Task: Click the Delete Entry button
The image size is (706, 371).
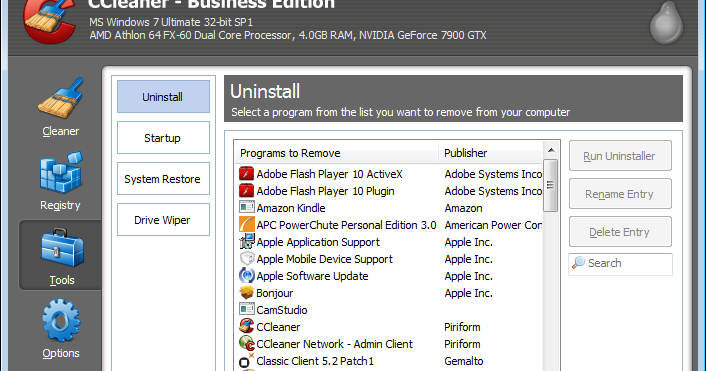Action: (x=620, y=231)
